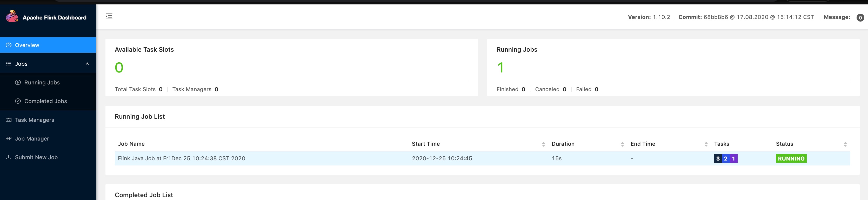Click the Job Manager sidebar icon

click(x=9, y=138)
